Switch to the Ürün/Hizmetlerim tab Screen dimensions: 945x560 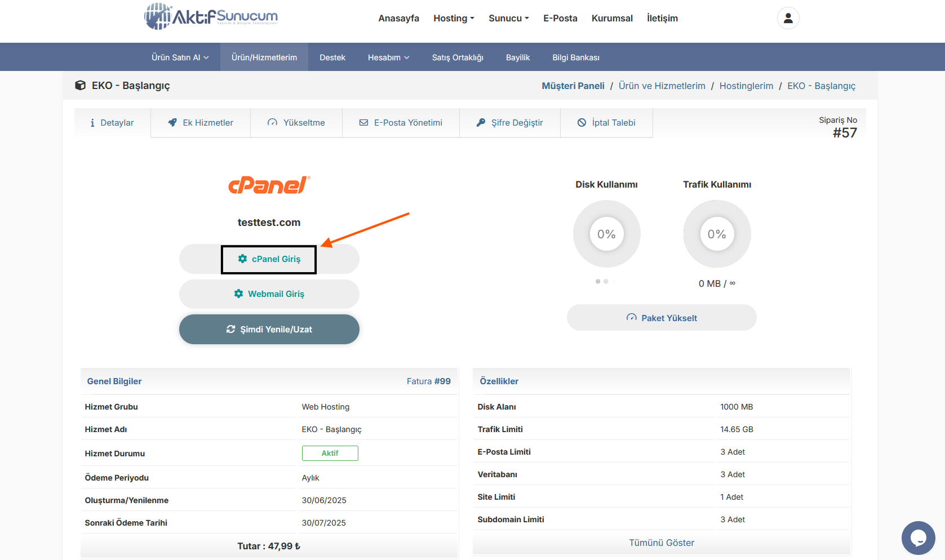pyautogui.click(x=264, y=57)
